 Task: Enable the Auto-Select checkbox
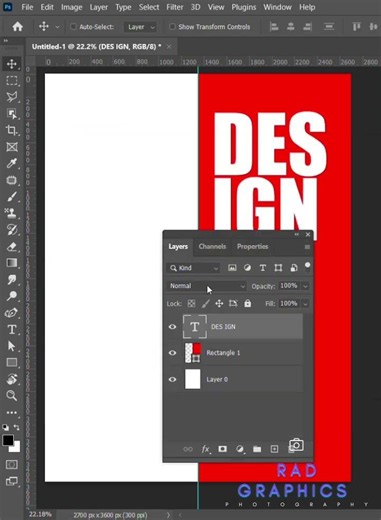click(x=73, y=27)
